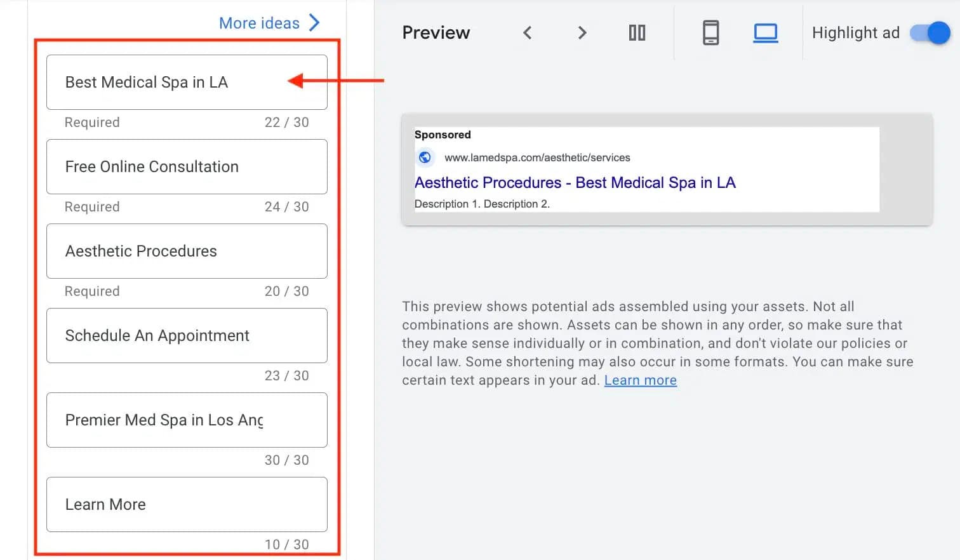The height and width of the screenshot is (560, 960).
Task: Pause the ad preview rotation
Action: (637, 33)
